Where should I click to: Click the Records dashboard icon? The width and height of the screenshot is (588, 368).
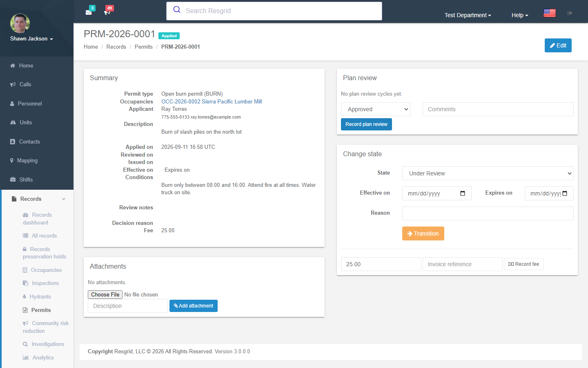coord(26,215)
